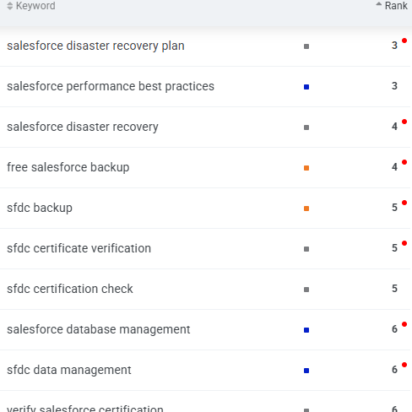The height and width of the screenshot is (412, 412).
Task: Select the sfdc certification check row
Action: [205, 289]
